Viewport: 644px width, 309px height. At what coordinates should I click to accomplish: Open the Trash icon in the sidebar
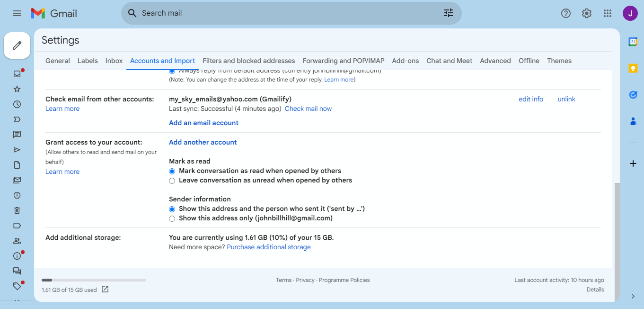[x=17, y=210]
